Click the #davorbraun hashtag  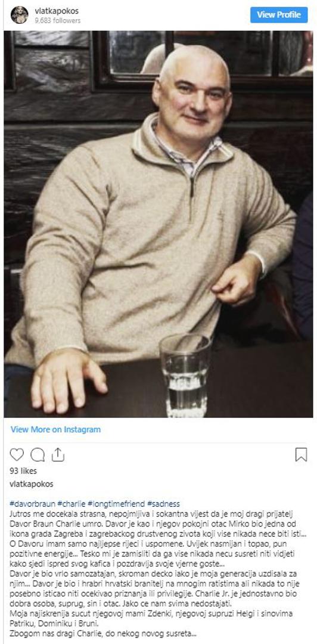(32, 503)
